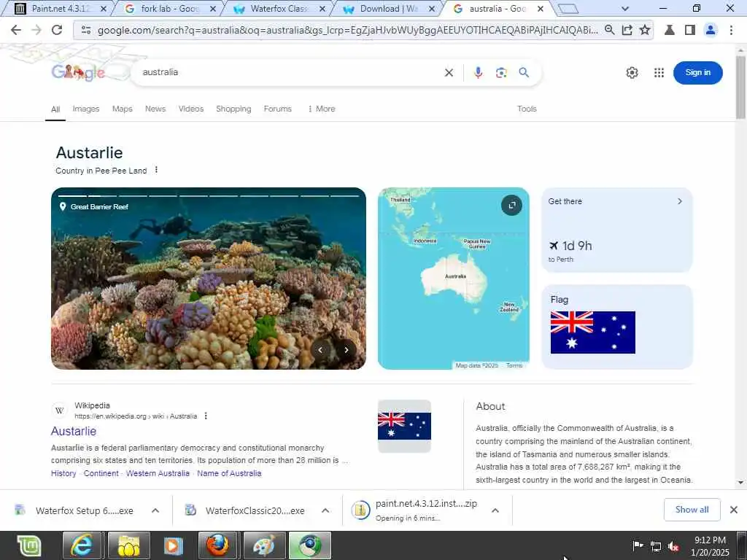Reload the current page

(57, 30)
